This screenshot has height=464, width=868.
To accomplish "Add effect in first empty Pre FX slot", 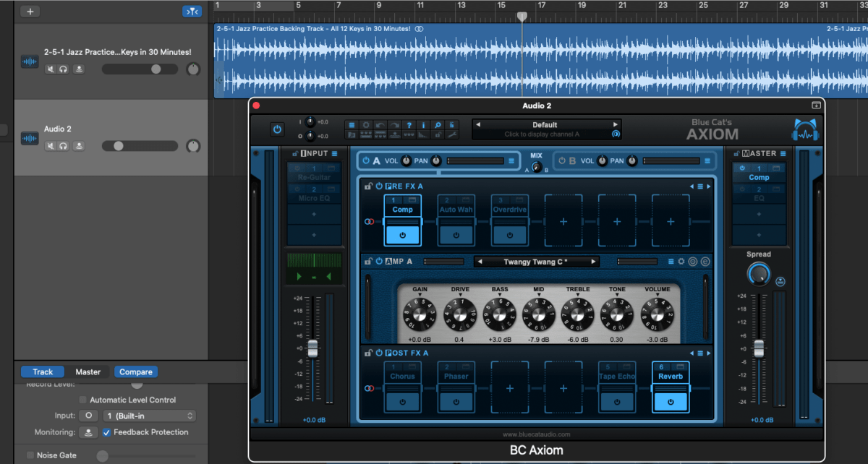I will (563, 221).
